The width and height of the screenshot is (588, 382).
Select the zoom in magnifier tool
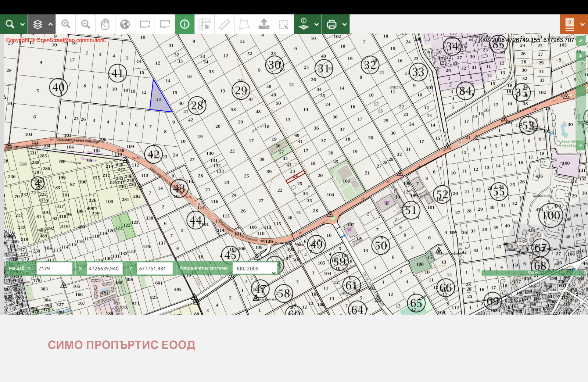coord(66,24)
